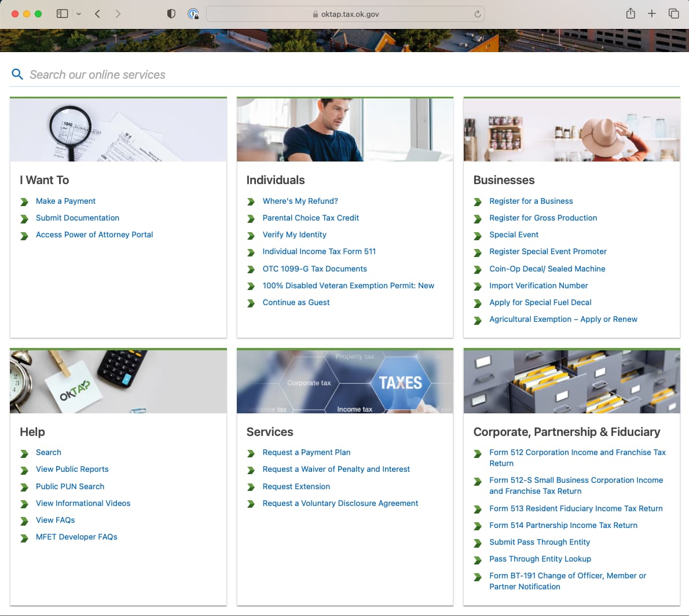Open 100% Disabled Veteran Exemption Permit link
The height and width of the screenshot is (616, 689).
(349, 285)
